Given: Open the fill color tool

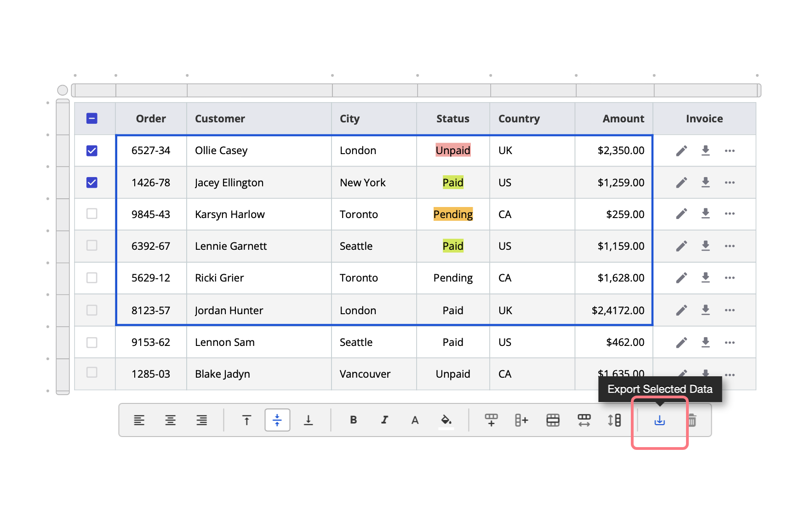Looking at the screenshot, I should point(446,420).
